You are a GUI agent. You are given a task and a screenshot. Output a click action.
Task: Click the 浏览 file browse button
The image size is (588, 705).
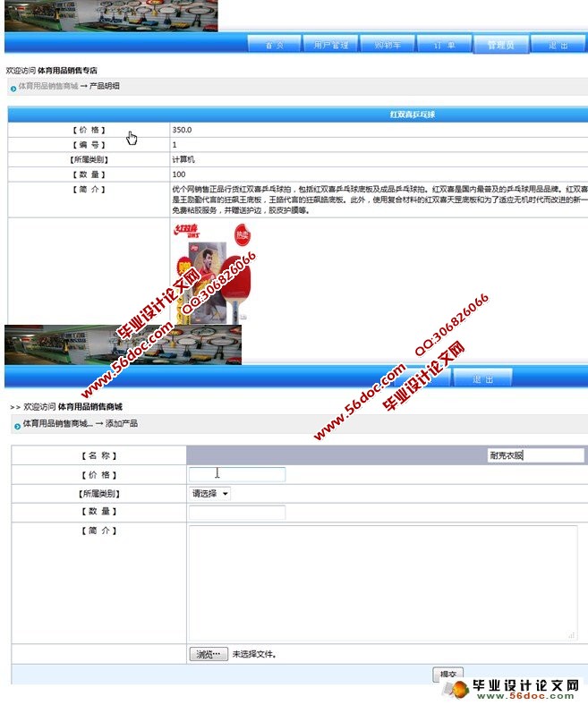click(x=209, y=654)
